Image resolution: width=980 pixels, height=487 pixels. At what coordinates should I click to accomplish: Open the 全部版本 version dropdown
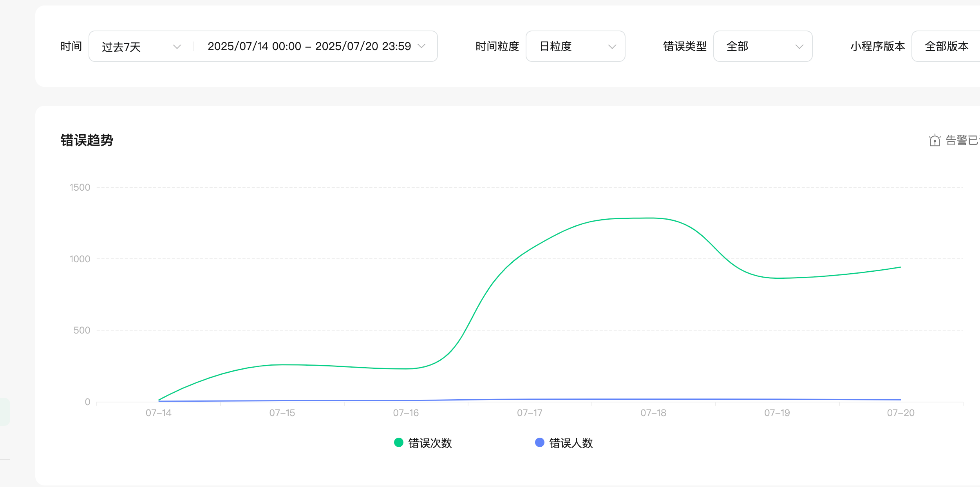coord(946,47)
